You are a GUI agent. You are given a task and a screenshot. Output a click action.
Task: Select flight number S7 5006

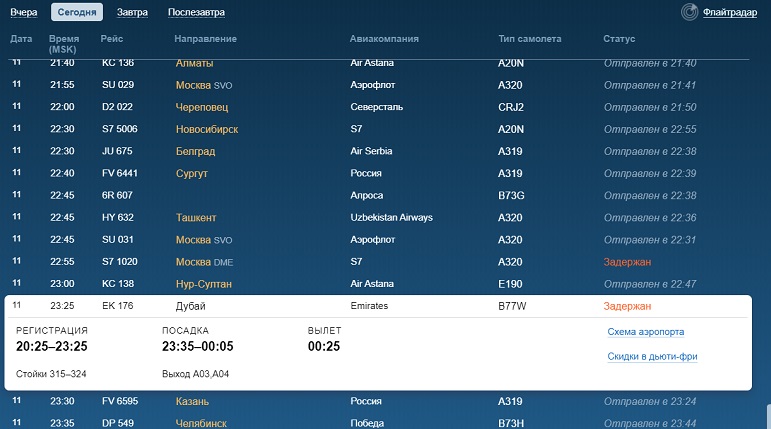(119, 129)
